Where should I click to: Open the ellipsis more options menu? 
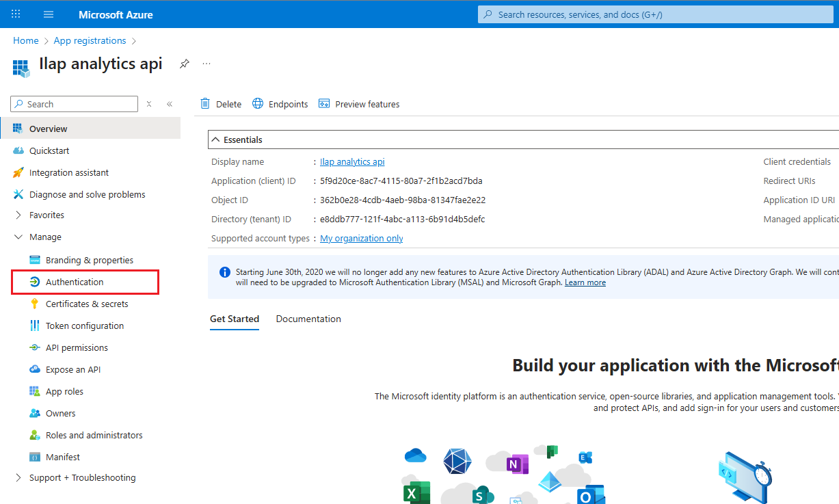(207, 64)
